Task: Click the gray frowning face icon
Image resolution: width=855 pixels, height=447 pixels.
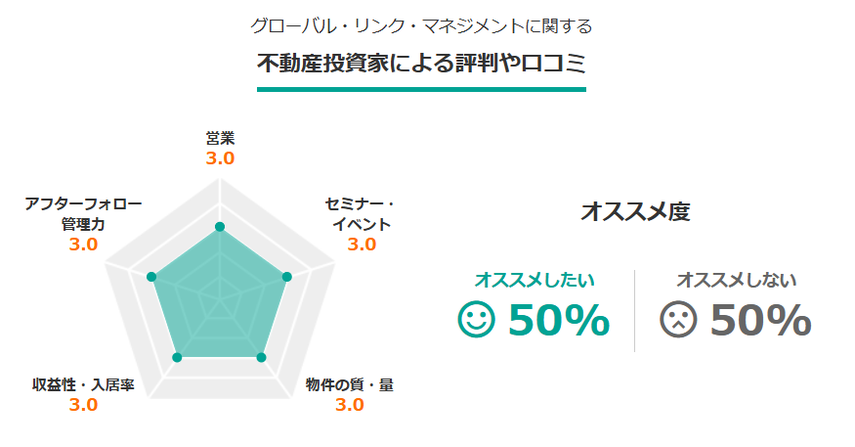Action: [x=678, y=319]
